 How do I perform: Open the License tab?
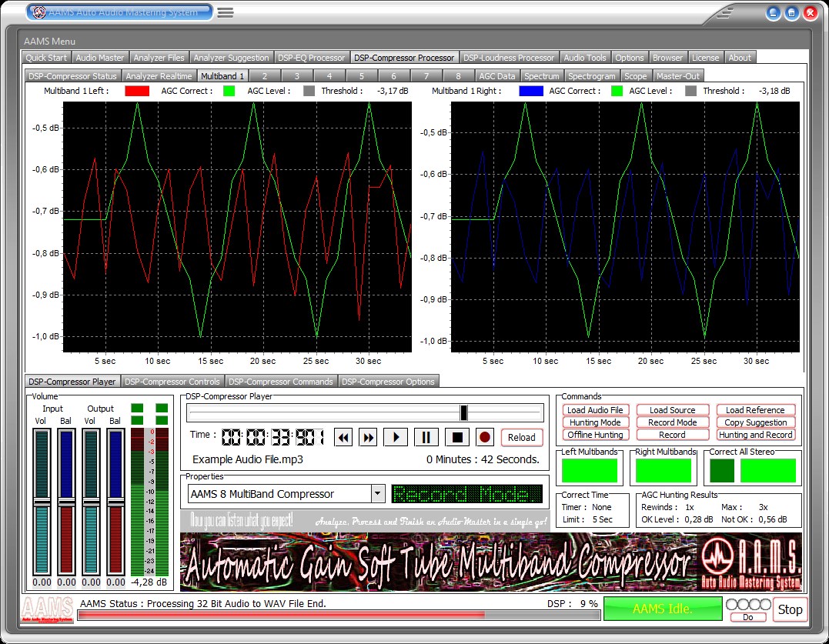pos(705,58)
